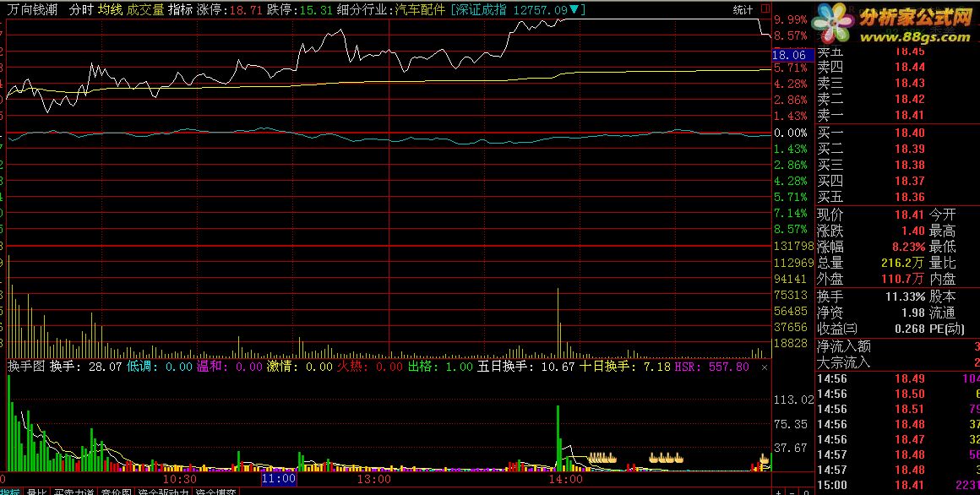
Task: Click the 卖三 price 18.43
Action: click(x=909, y=83)
